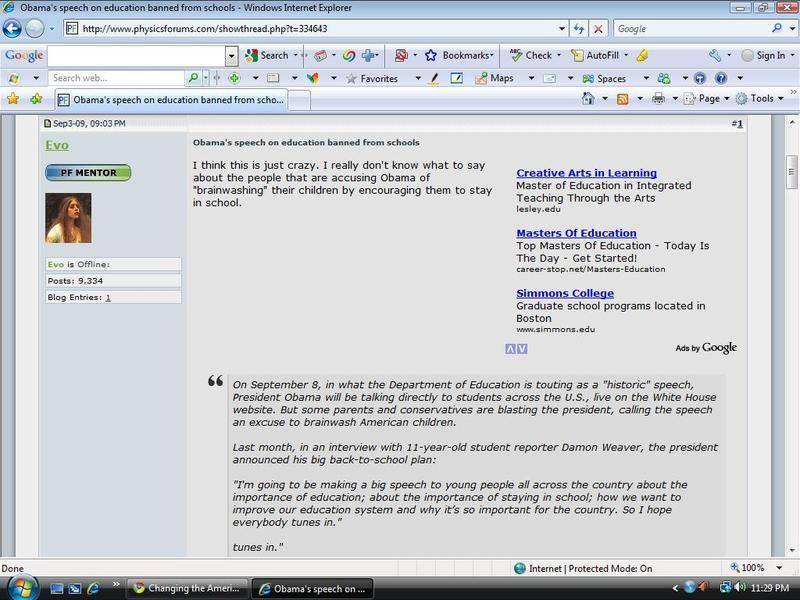
Task: Click the Internet Explorer quick launch icon
Action: tap(93, 588)
